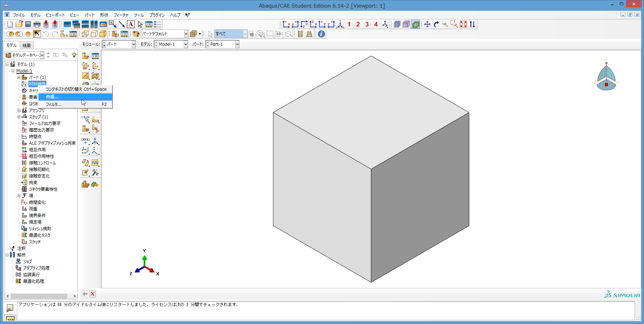Toggle the red X cancel procedure button
644x324 pixels.
92,294
